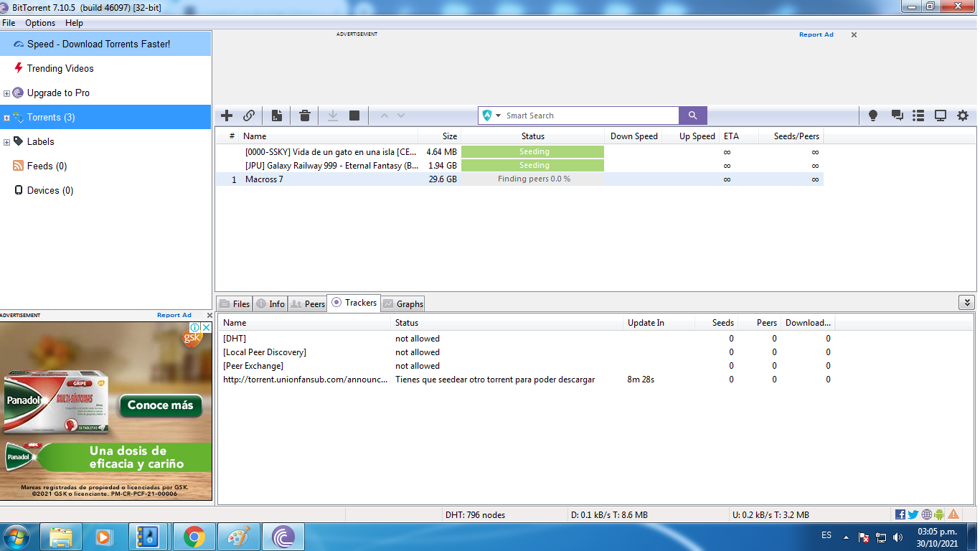Click Conoce más button in Panadol ad
The height and width of the screenshot is (551, 980).
pos(160,405)
